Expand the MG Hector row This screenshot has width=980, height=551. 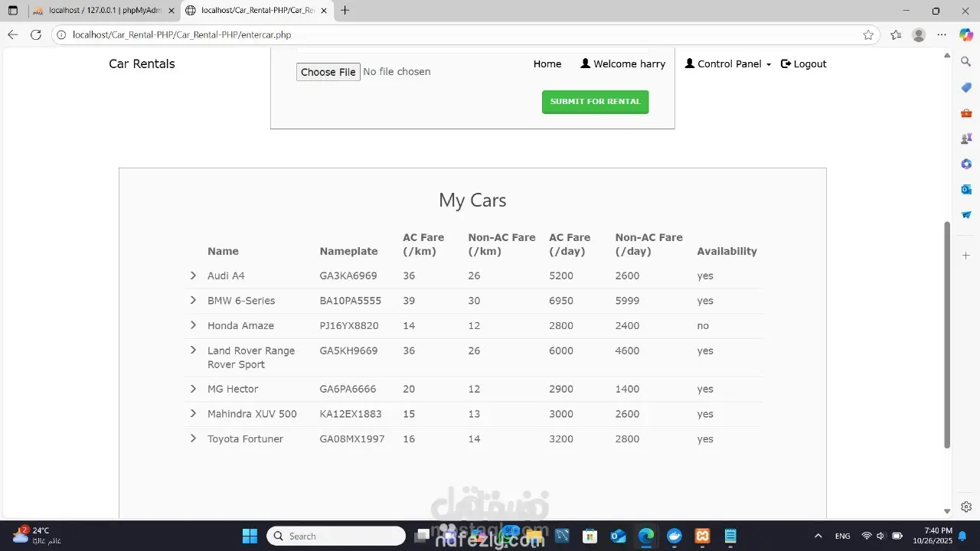click(x=193, y=389)
